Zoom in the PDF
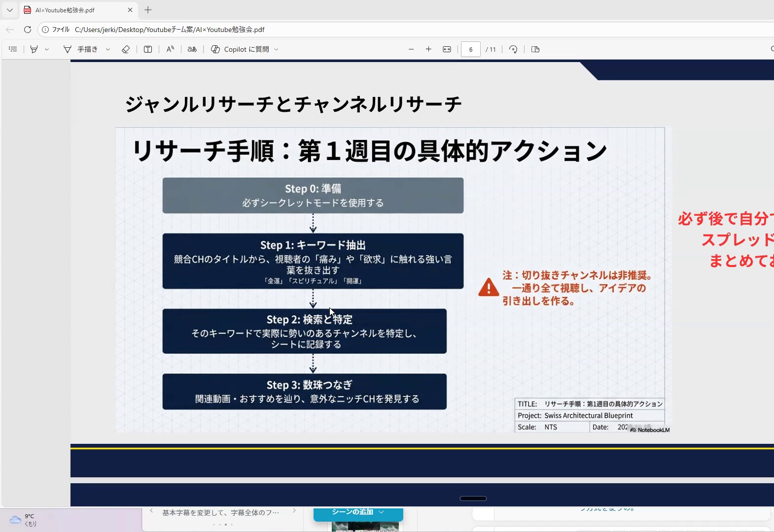 428,49
